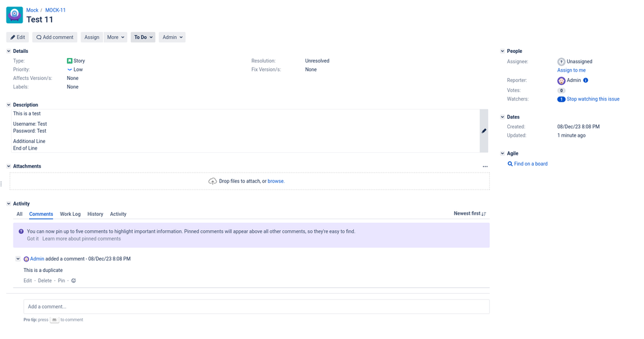This screenshot has height=339, width=644.
Task: Click the purple help icon in pinned comments banner
Action: (x=21, y=231)
